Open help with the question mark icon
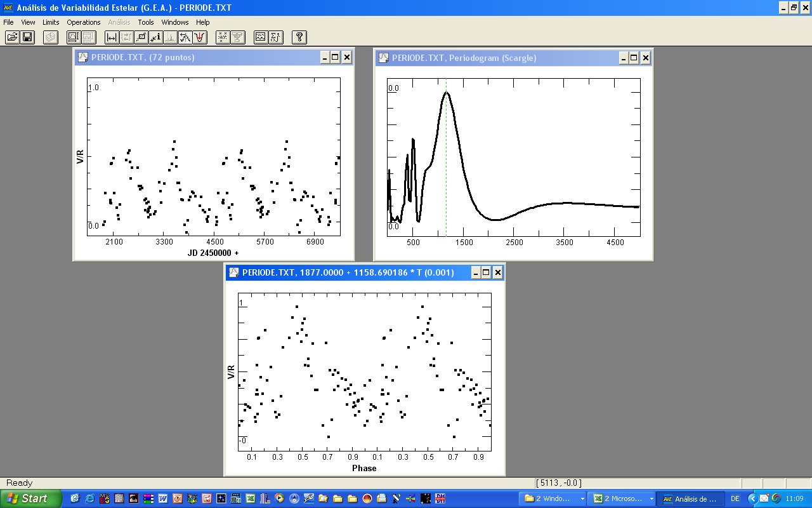This screenshot has width=812, height=508. (x=300, y=37)
